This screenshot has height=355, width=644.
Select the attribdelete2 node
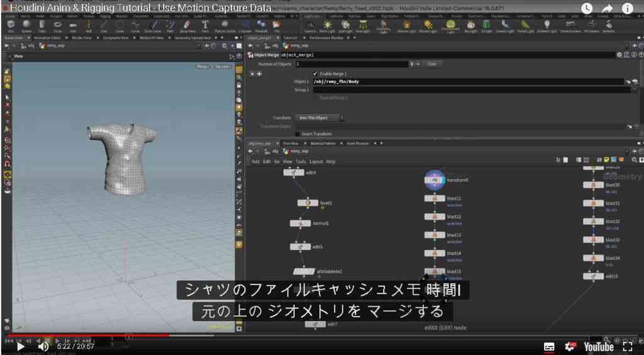pos(304,271)
